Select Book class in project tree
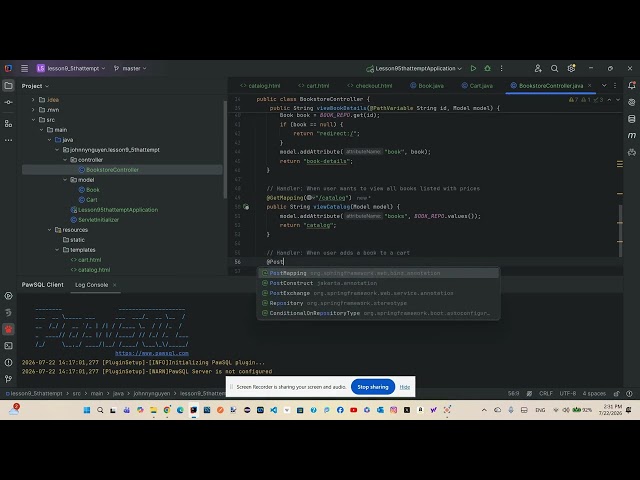Image resolution: width=640 pixels, height=480 pixels. pyautogui.click(x=93, y=190)
